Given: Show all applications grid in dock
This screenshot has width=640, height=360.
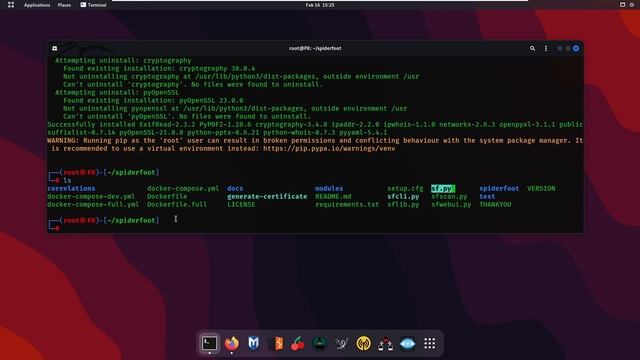Looking at the screenshot, I should [429, 343].
